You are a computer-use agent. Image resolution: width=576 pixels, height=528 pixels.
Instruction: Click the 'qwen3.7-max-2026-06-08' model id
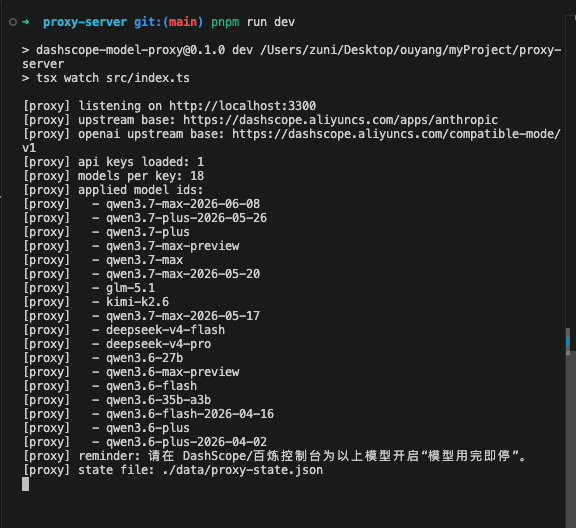click(183, 204)
